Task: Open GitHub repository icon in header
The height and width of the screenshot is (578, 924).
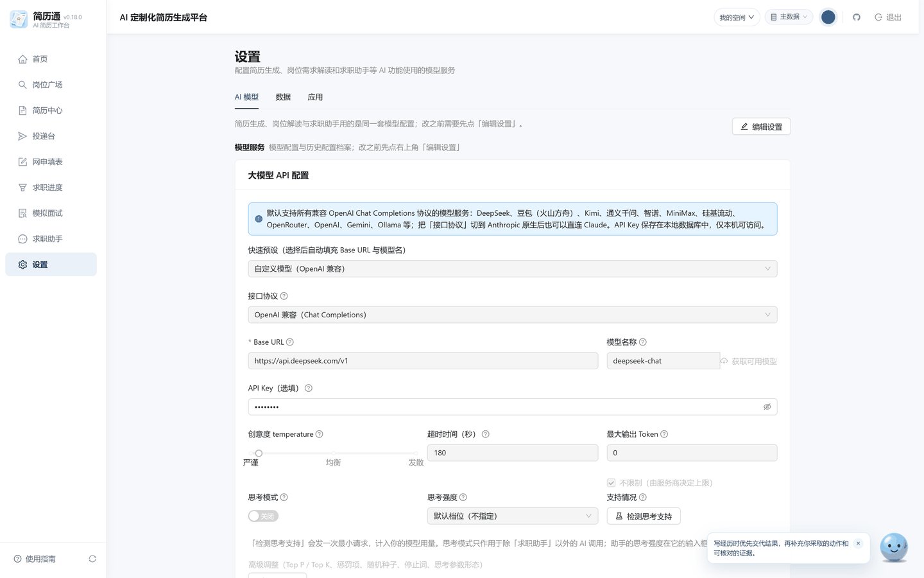Action: (857, 17)
